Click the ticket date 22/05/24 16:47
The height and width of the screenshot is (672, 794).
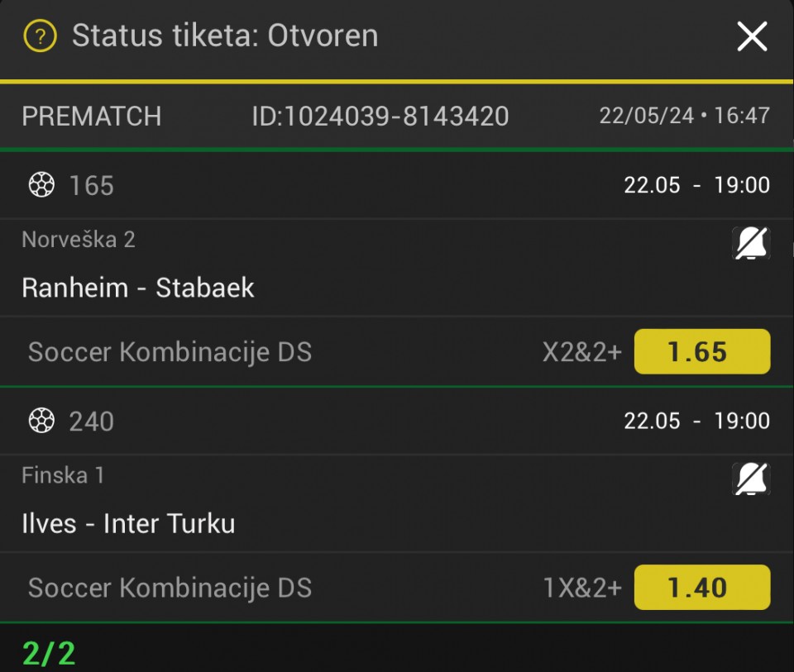(x=684, y=117)
